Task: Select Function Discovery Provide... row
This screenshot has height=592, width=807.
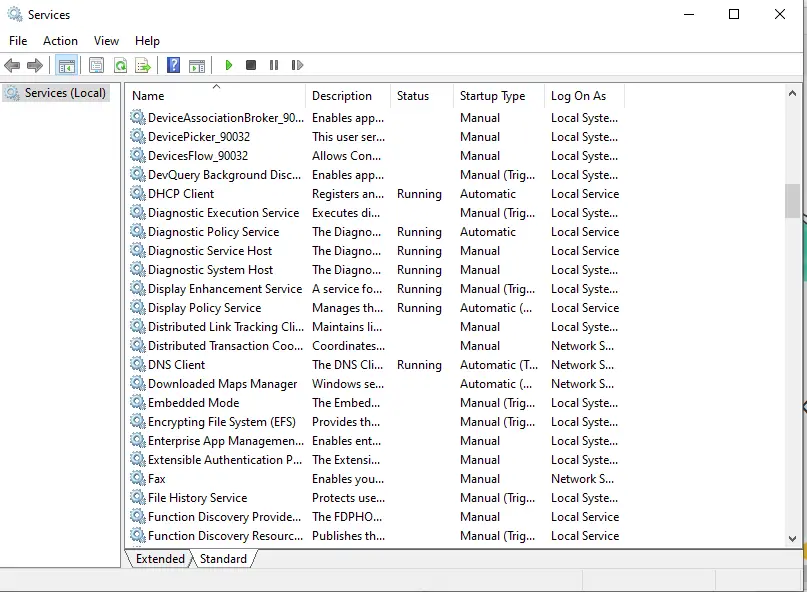Action: coord(375,517)
